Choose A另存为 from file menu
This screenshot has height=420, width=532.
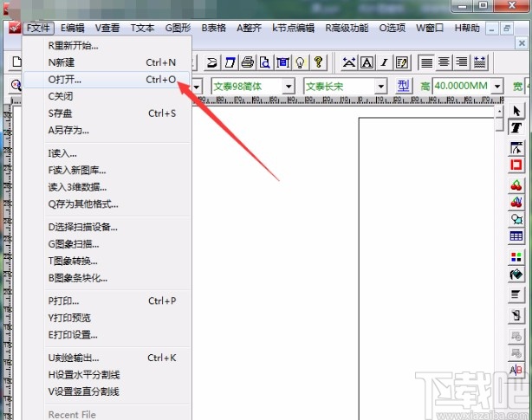point(107,130)
